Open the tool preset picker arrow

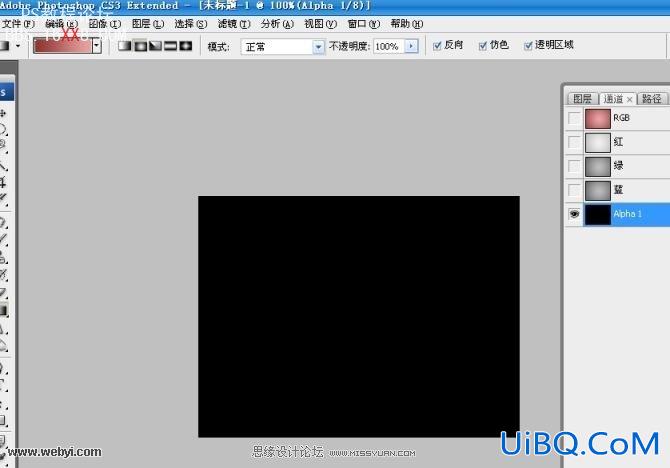tap(18, 46)
